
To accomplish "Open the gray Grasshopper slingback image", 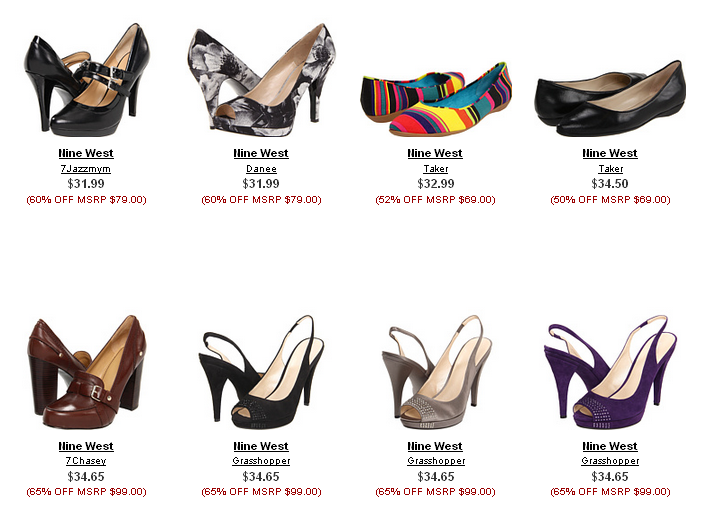I will [x=436, y=372].
